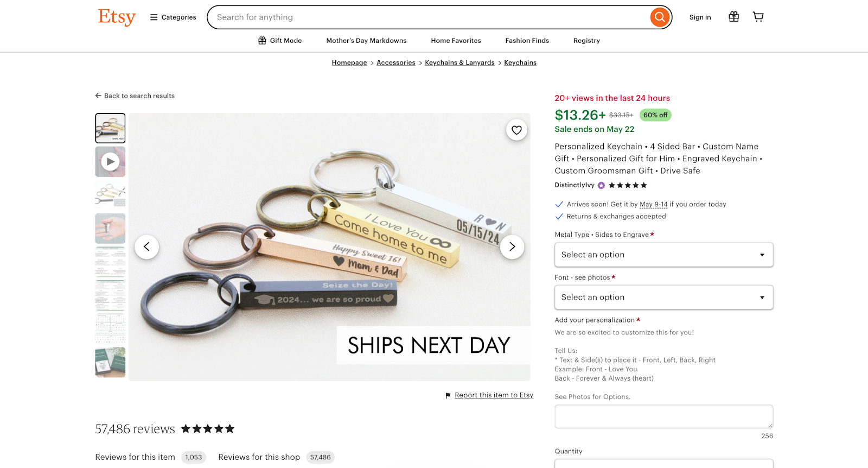
Task: Open the Metal Type options dropdown
Action: point(663,254)
